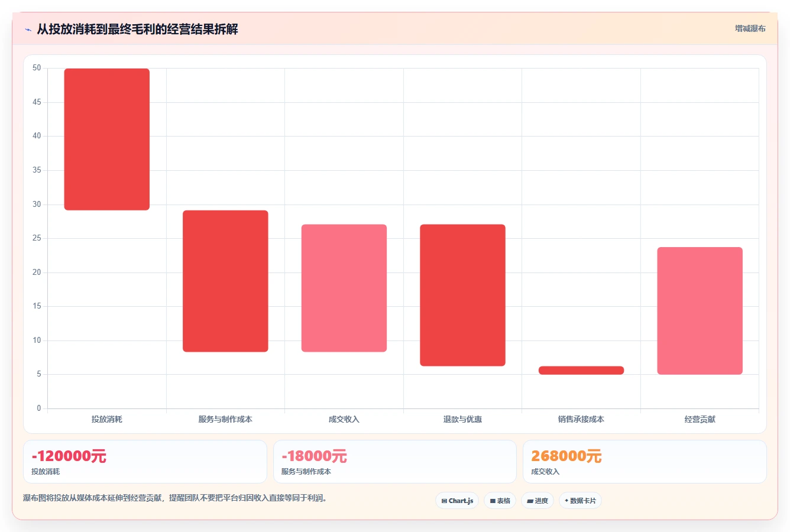Screen dimensions: 790x532
Task: Click the 成交收入 pink bar
Action: pyautogui.click(x=344, y=288)
